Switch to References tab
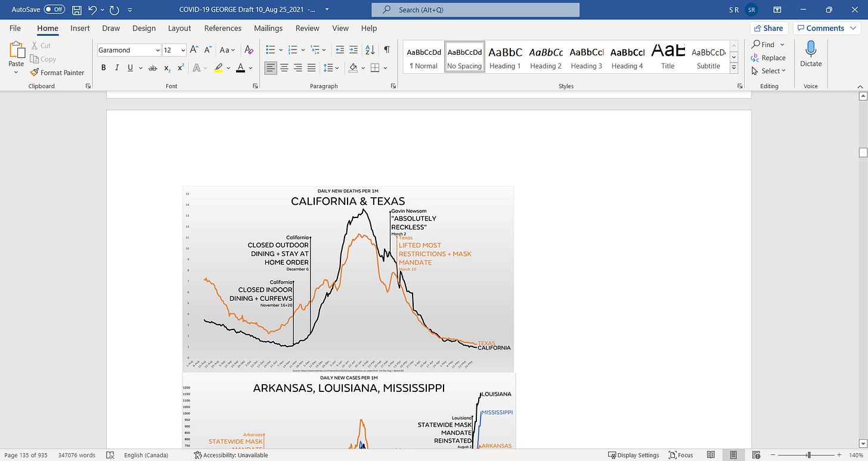 [224, 28]
